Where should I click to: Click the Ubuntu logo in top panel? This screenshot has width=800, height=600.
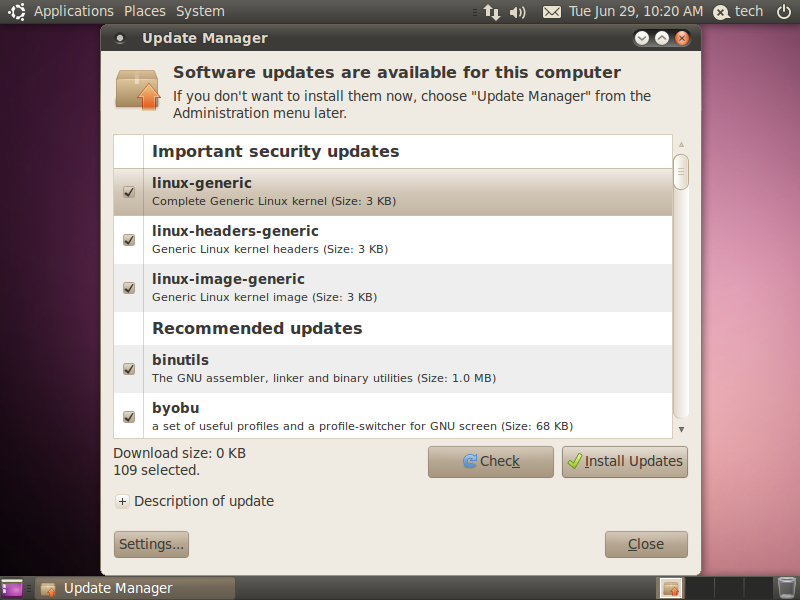point(16,11)
